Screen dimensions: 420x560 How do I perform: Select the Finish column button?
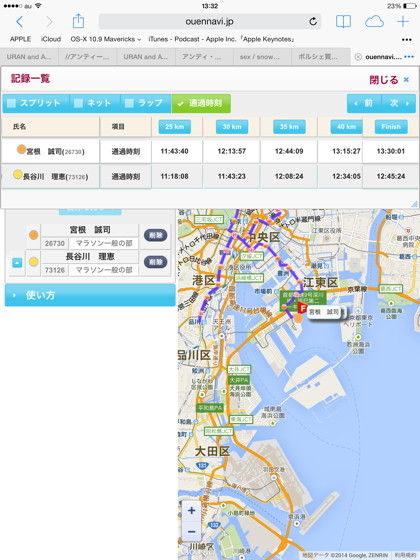coord(391,127)
